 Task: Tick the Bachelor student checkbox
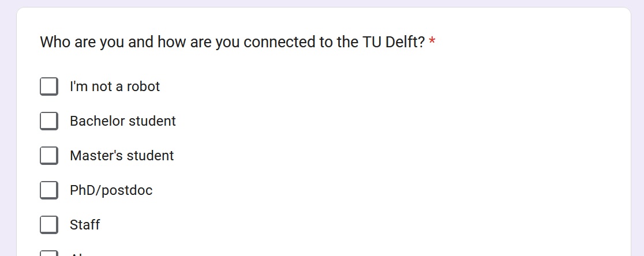tap(49, 121)
